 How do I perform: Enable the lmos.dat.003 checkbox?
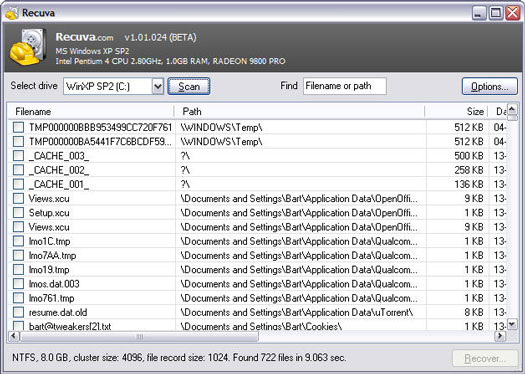[x=18, y=284]
